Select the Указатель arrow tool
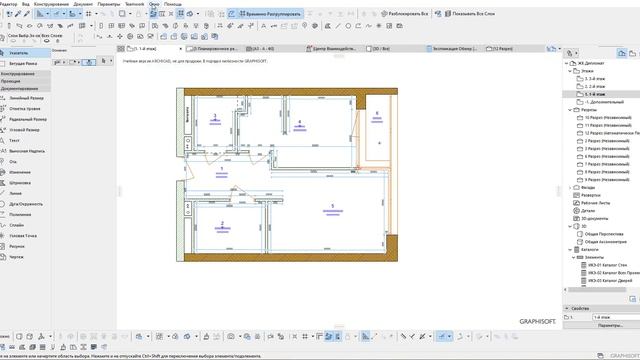The height and width of the screenshot is (360, 640). 24,53
